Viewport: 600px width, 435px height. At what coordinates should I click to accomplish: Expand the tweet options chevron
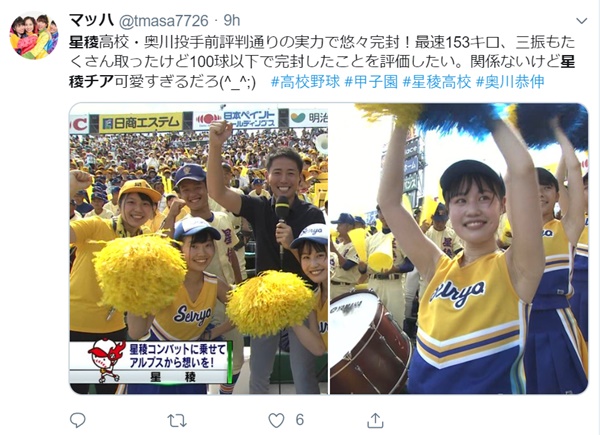(x=582, y=21)
